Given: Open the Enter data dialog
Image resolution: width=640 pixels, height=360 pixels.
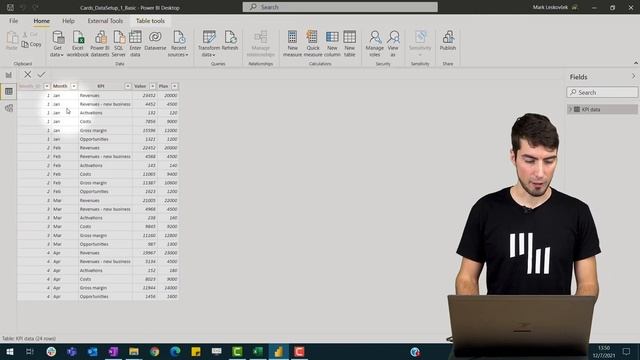Looking at the screenshot, I should (135, 43).
